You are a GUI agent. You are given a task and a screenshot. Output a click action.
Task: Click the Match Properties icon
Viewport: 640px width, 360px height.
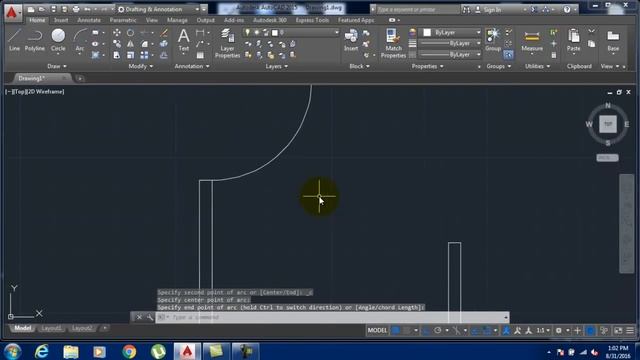pyautogui.click(x=393, y=43)
